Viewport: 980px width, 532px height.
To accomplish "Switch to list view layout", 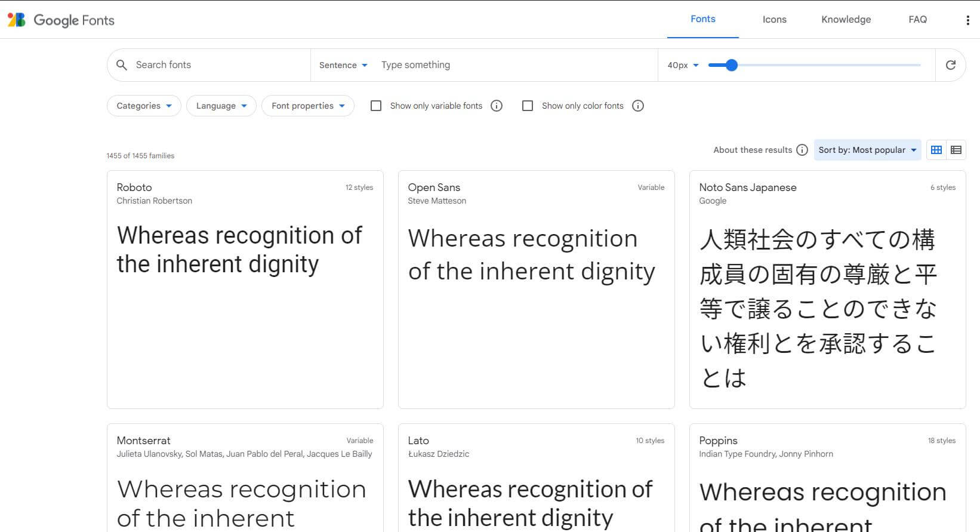I will pos(956,150).
